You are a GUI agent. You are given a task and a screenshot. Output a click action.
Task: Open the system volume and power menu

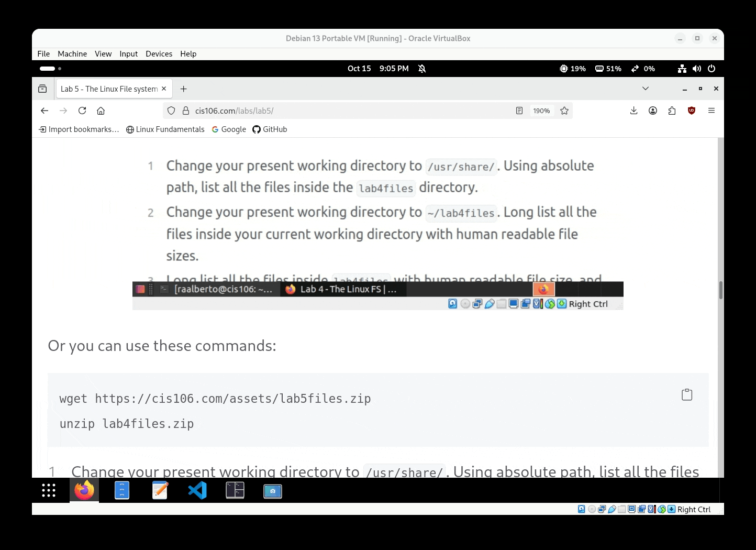point(697,69)
